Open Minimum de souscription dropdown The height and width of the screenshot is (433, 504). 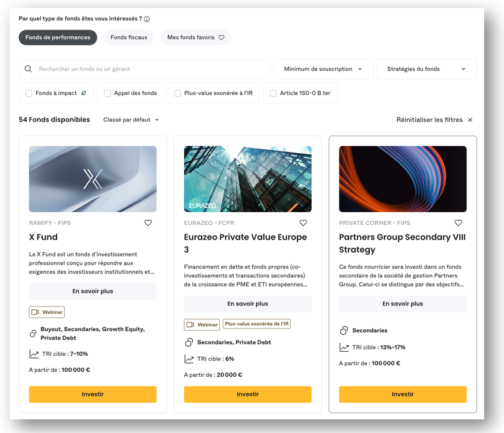click(324, 69)
